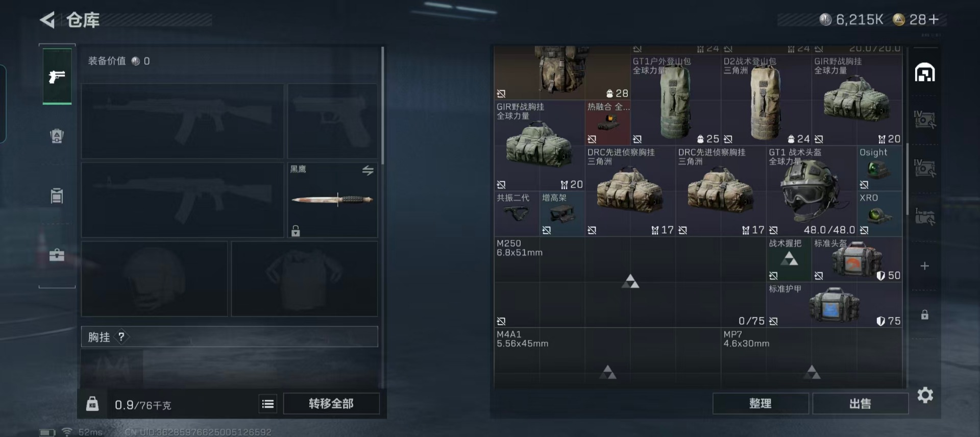Select the weapons loadout tab with gun icon

[57, 77]
